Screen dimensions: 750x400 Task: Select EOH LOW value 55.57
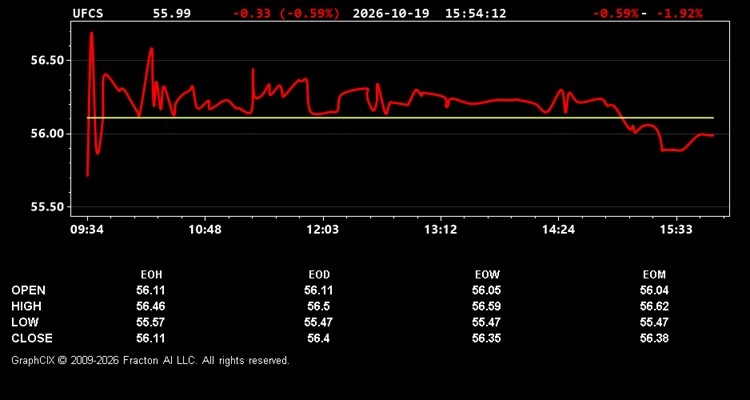pyautogui.click(x=151, y=322)
